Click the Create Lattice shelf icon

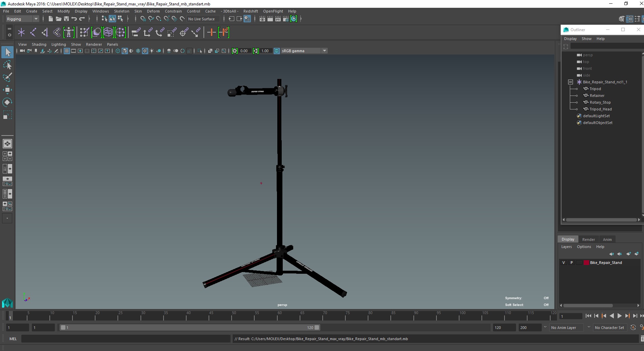click(108, 33)
